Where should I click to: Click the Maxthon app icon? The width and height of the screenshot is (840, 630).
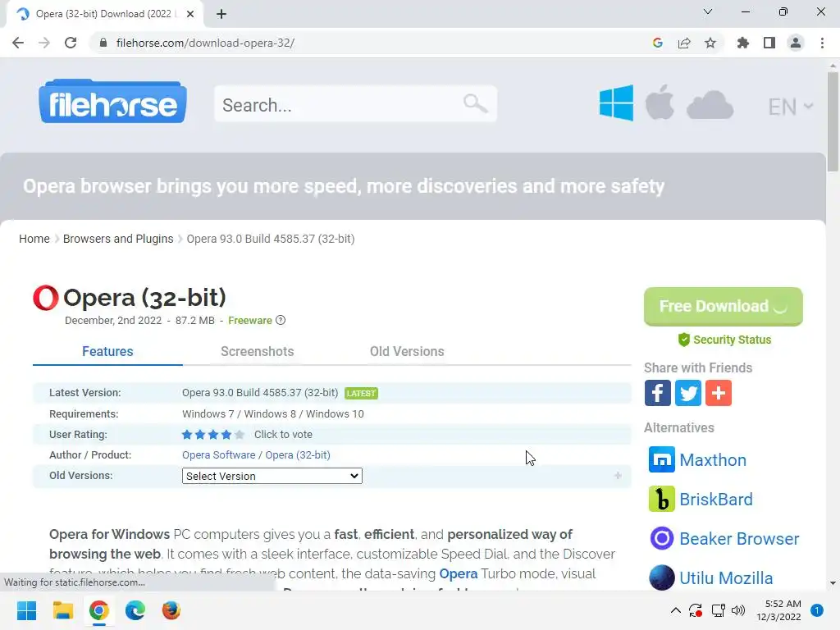click(662, 459)
